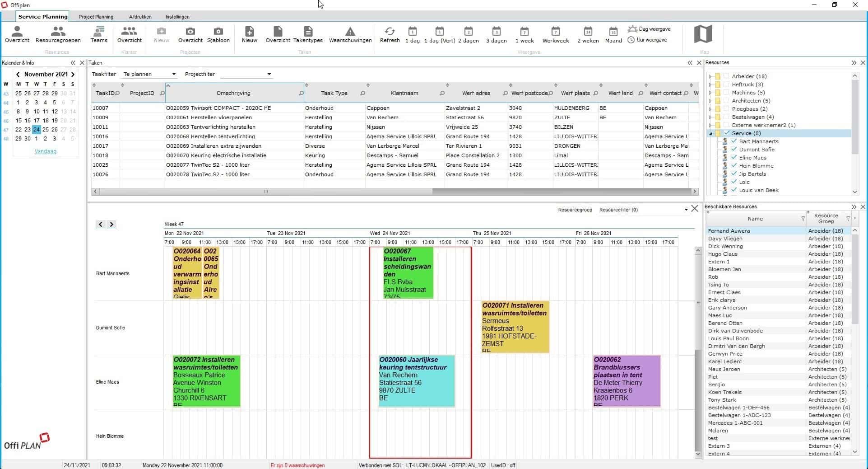The width and height of the screenshot is (868, 469).
Task: Open the Taken Overzicht icon
Action: coord(278,34)
